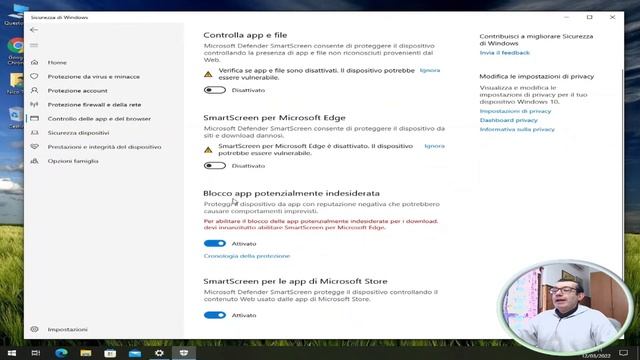Turn off SmartScreen per le app di Microsoft Store
This screenshot has width=640, height=360.
[215, 315]
